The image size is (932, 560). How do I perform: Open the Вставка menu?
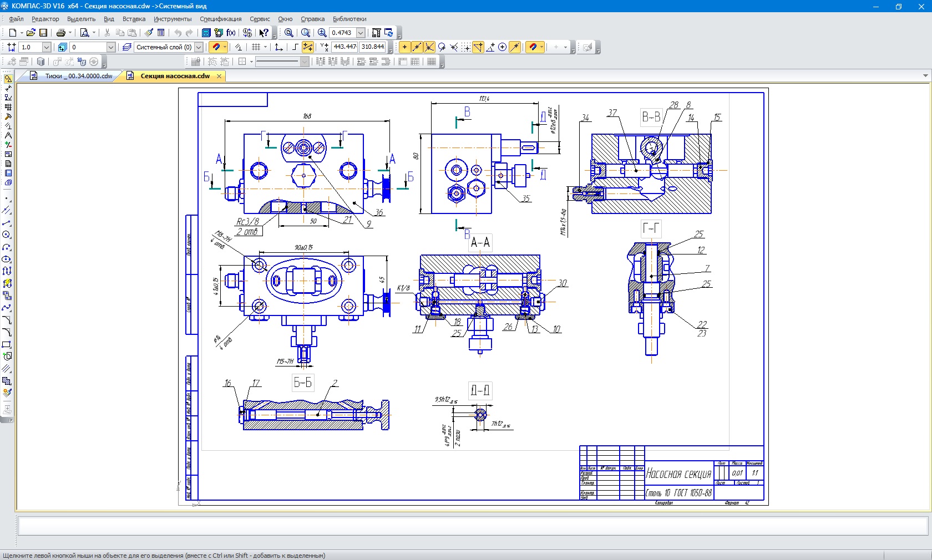134,19
